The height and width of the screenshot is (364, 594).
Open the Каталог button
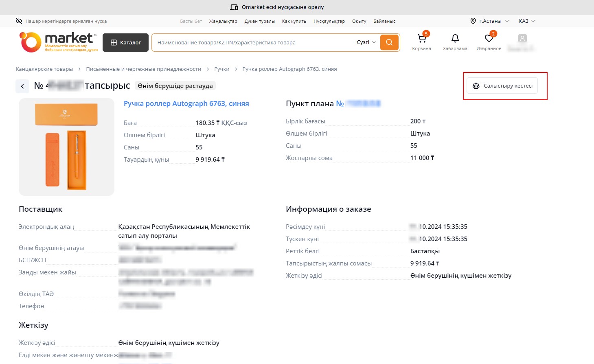[125, 43]
